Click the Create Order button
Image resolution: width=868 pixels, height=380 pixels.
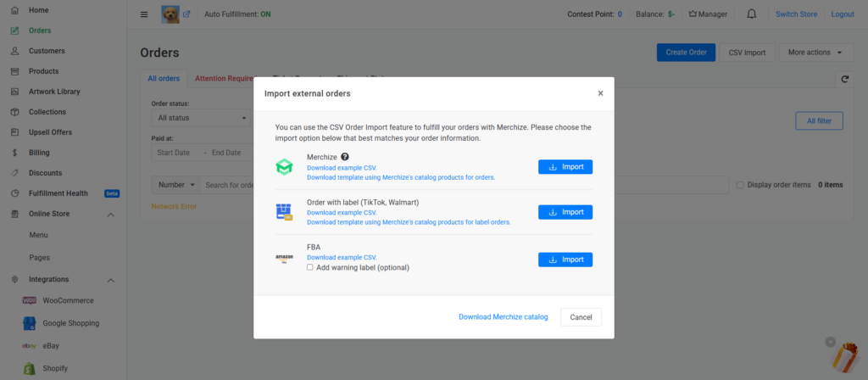pos(686,53)
